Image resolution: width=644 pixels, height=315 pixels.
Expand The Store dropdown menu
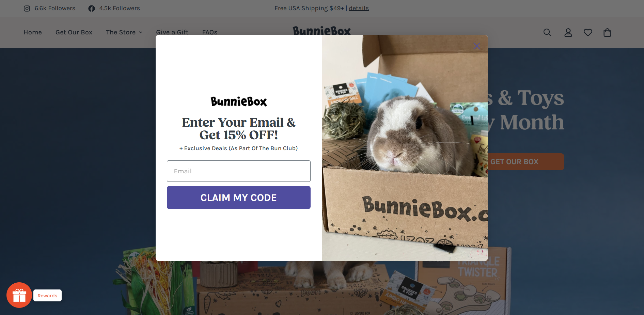pyautogui.click(x=124, y=32)
